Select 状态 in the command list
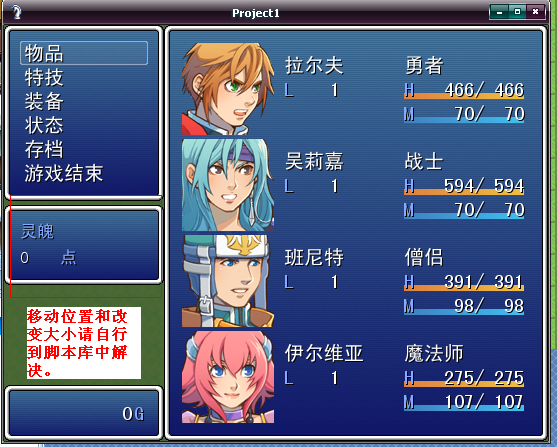 coord(44,125)
